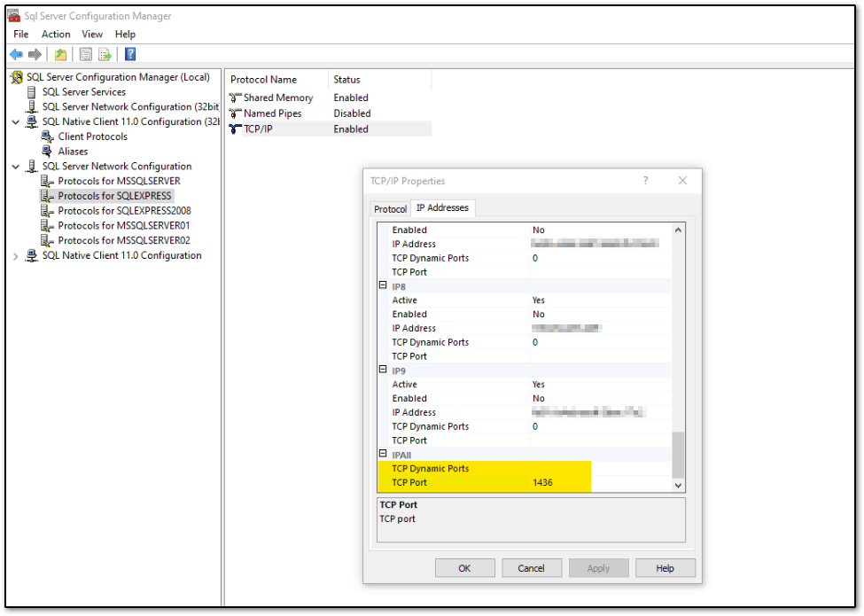Click the Aliases tree icon

click(47, 151)
